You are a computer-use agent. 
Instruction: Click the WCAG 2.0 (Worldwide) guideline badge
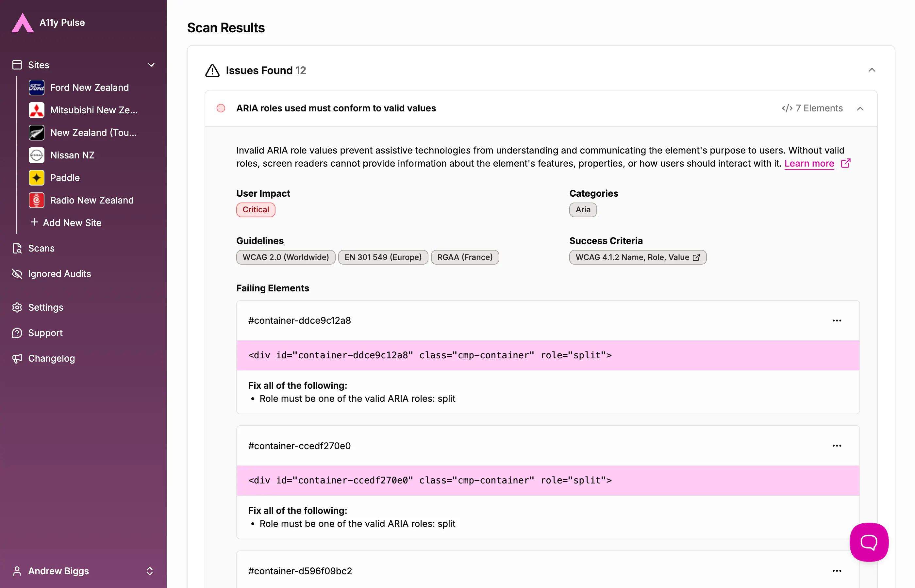point(286,257)
